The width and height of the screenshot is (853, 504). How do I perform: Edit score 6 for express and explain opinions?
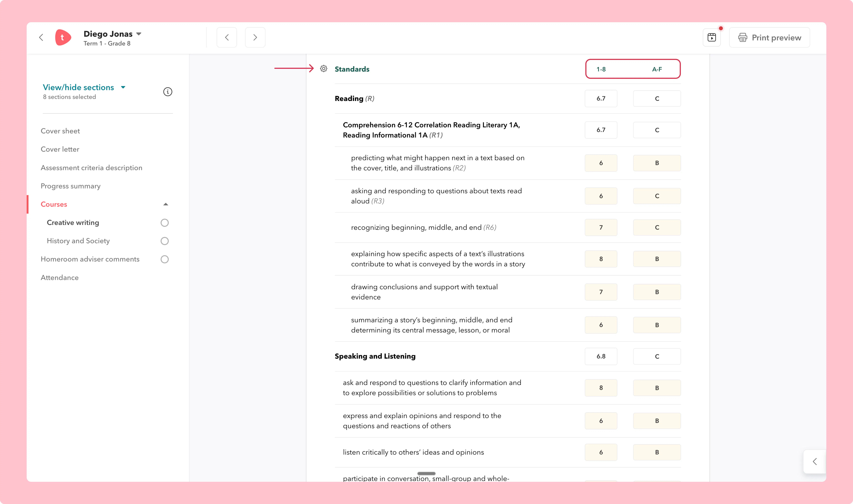click(601, 421)
